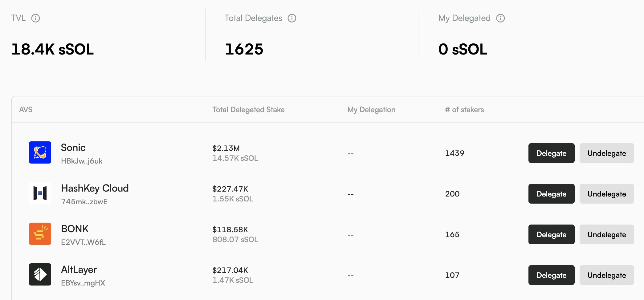
Task: Click the 745mk..zbwE address
Action: tap(84, 202)
